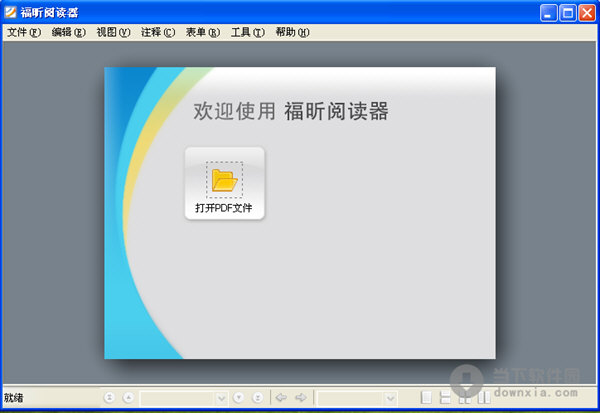Expand the zoom level dropdown

point(391,398)
